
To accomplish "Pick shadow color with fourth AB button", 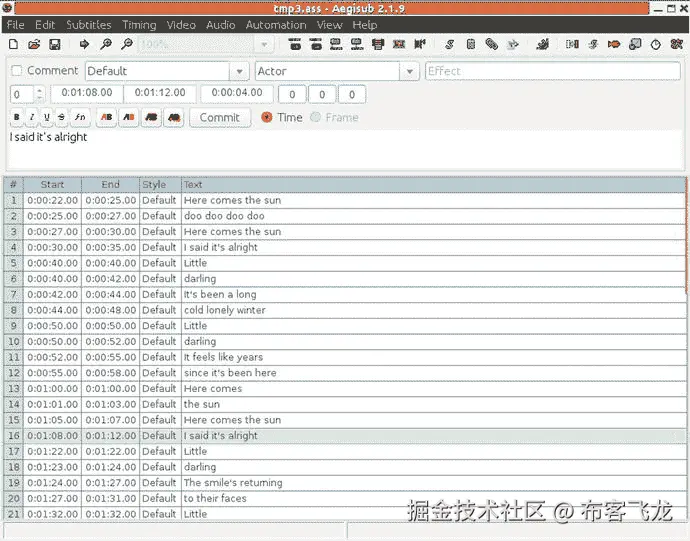I will click(174, 117).
